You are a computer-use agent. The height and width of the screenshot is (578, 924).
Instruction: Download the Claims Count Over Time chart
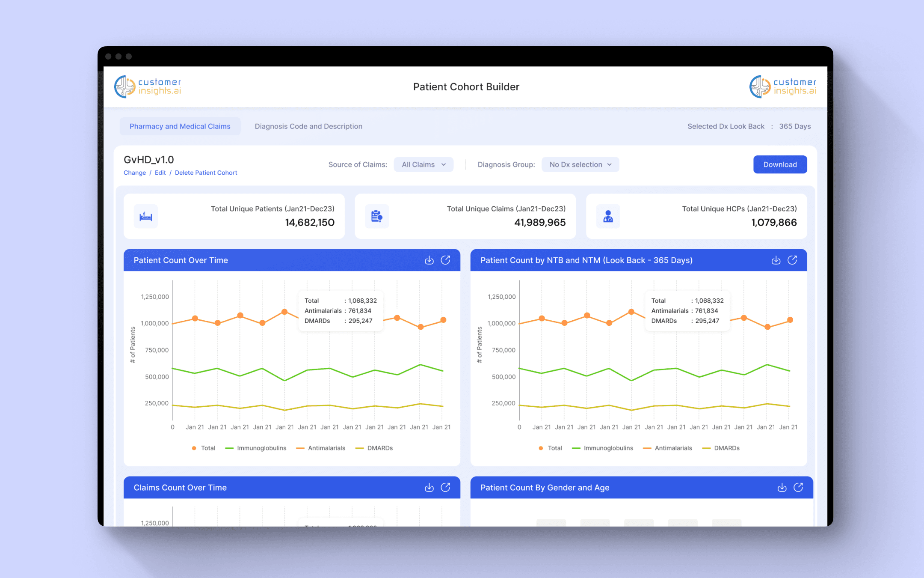tap(429, 488)
